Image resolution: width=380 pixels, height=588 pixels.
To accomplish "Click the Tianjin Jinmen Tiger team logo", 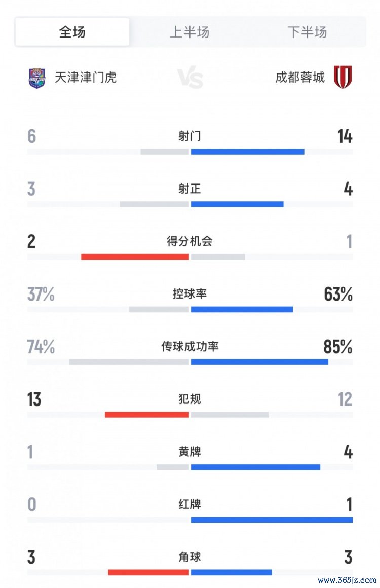I will (37, 78).
